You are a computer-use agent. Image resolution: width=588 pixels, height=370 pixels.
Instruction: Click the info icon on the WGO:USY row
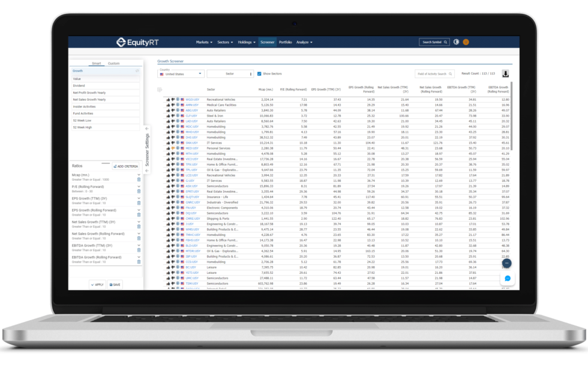[x=178, y=100]
